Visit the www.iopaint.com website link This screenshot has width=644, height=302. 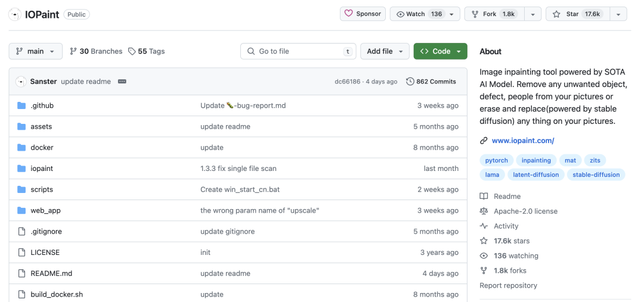point(523,141)
